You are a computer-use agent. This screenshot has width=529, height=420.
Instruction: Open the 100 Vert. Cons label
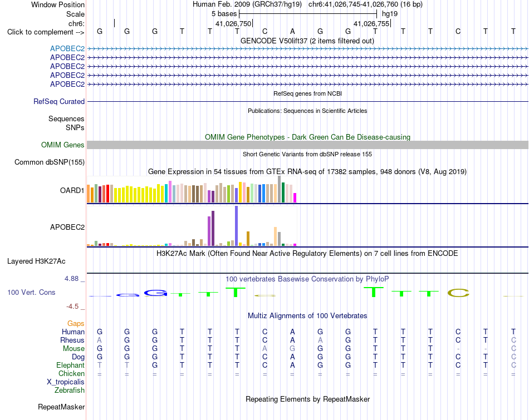[x=31, y=292]
